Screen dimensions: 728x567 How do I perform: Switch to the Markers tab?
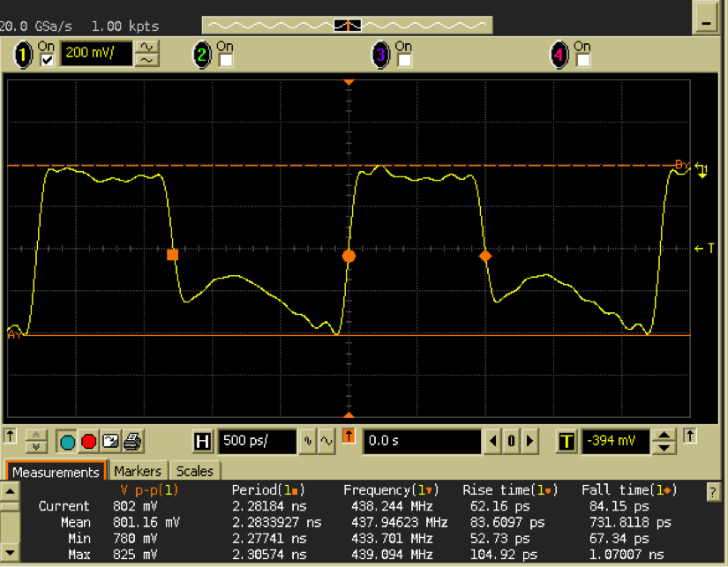[138, 471]
